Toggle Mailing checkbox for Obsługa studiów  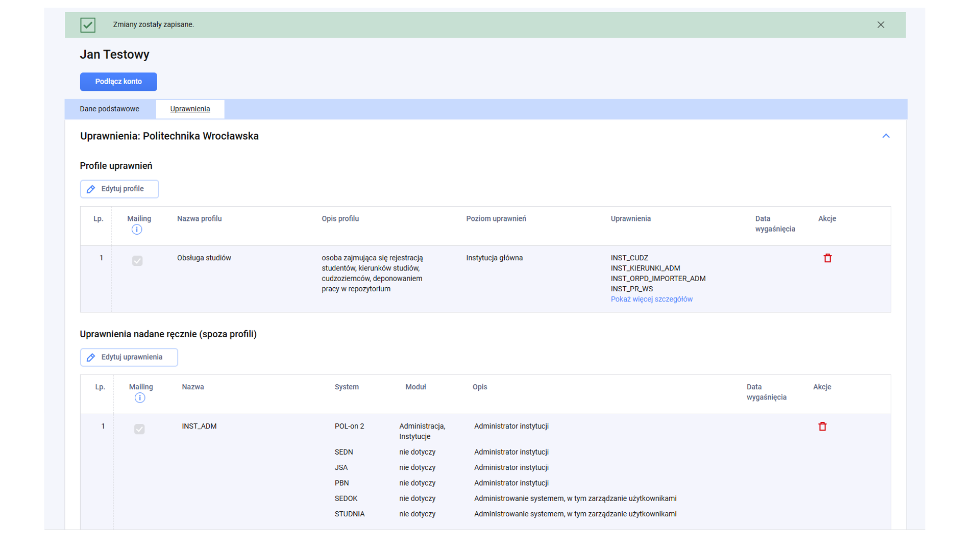tap(137, 261)
